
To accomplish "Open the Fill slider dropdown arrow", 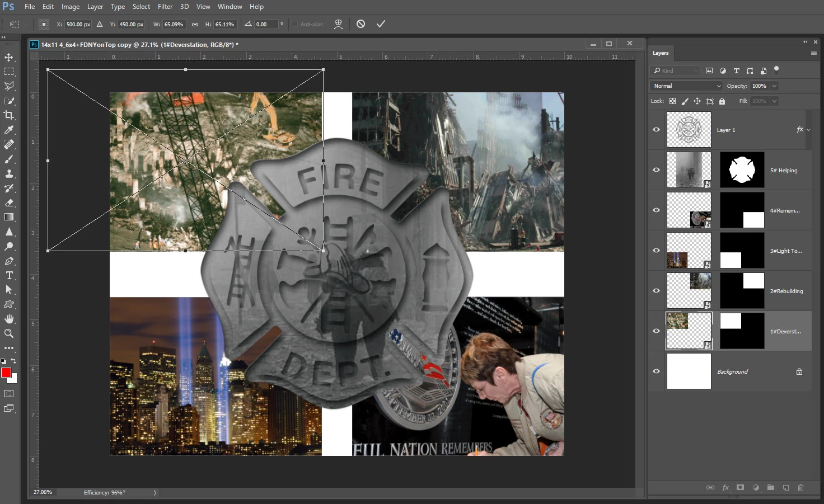I will coord(774,101).
